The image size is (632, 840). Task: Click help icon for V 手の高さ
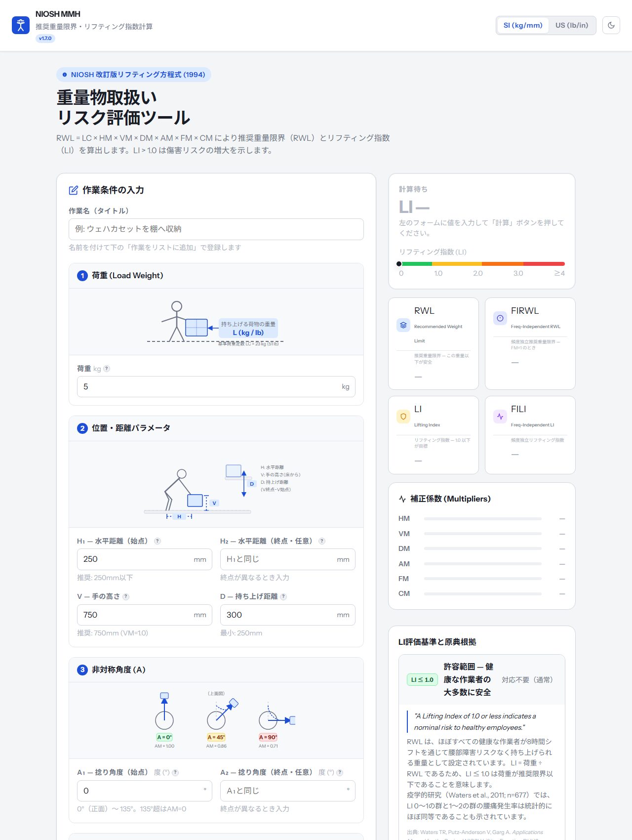(126, 597)
